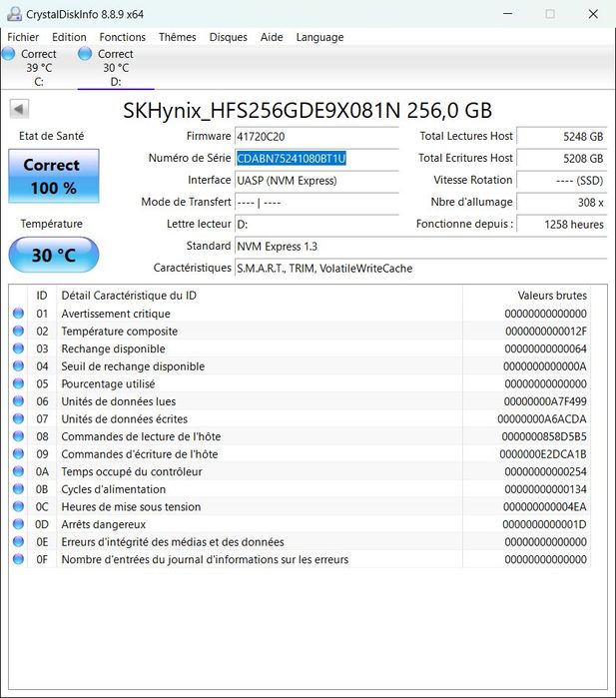Open the Edition menu

(x=69, y=37)
